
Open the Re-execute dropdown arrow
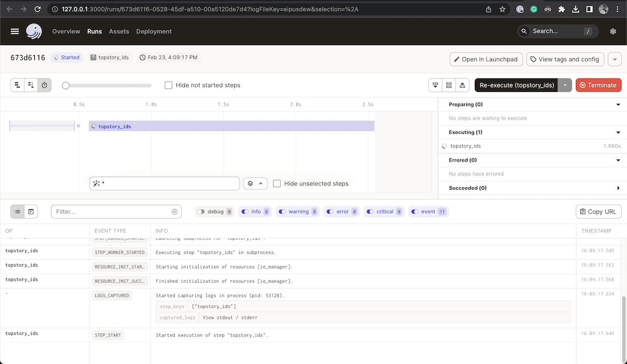tap(565, 85)
